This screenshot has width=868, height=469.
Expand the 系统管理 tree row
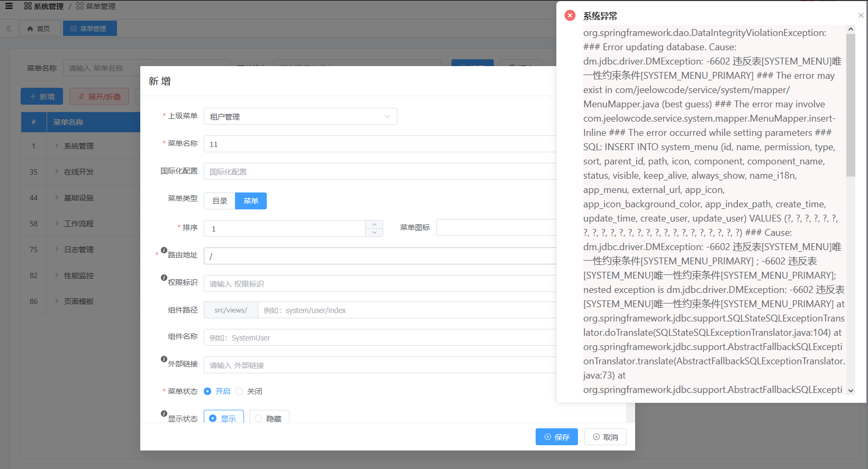(x=57, y=145)
